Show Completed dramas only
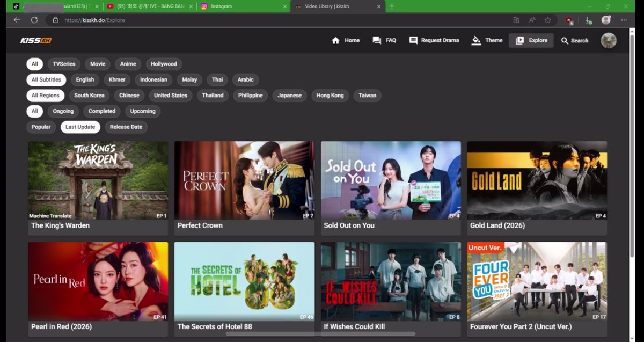This screenshot has width=644, height=342. tap(102, 111)
